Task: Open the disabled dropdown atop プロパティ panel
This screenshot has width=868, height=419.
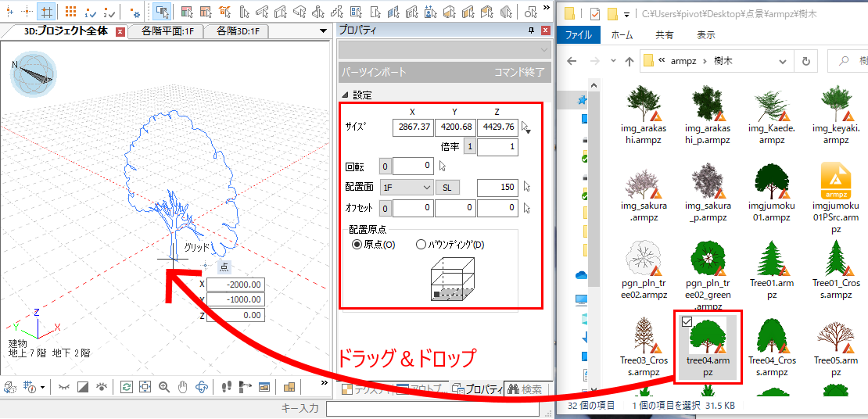Action: [x=445, y=50]
